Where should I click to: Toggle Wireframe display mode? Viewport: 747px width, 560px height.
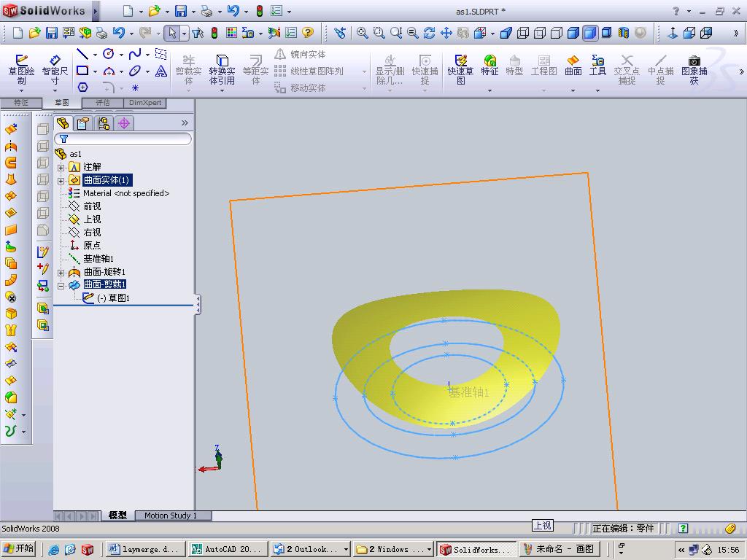(x=522, y=32)
